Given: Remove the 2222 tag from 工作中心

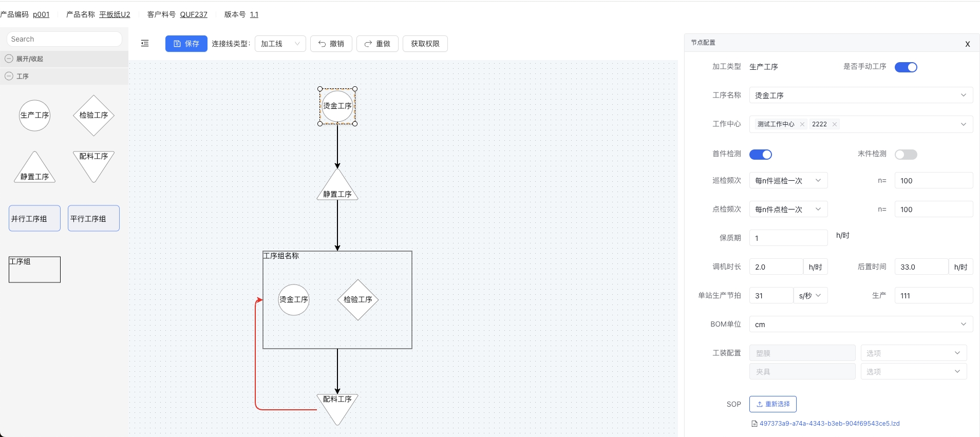Looking at the screenshot, I should tap(835, 124).
